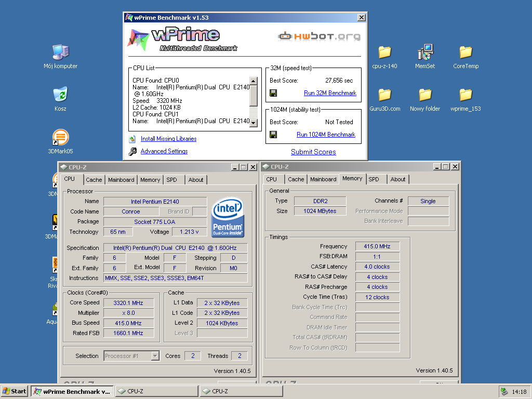Select the second CPU-Z taskbar button
The image size is (532, 399).
(x=241, y=391)
